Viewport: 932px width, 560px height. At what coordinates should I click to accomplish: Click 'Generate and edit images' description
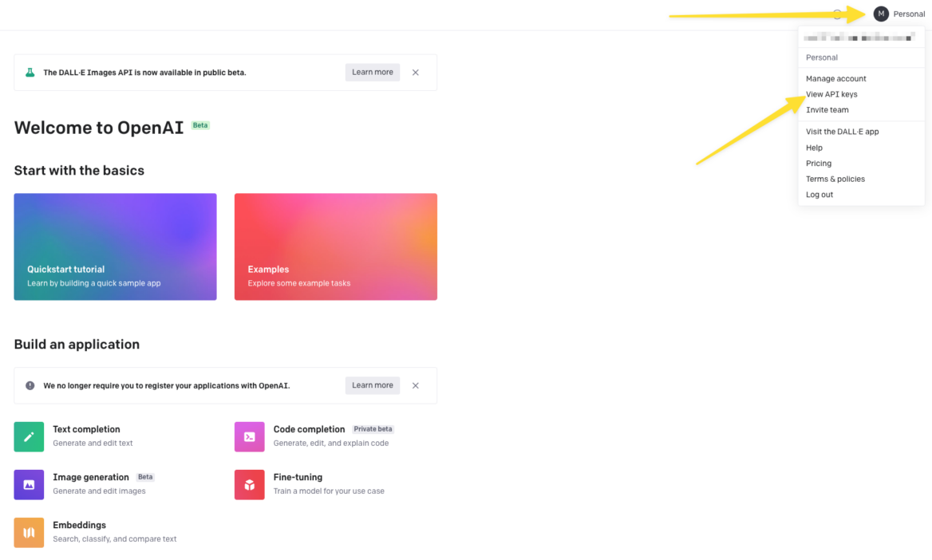99,491
